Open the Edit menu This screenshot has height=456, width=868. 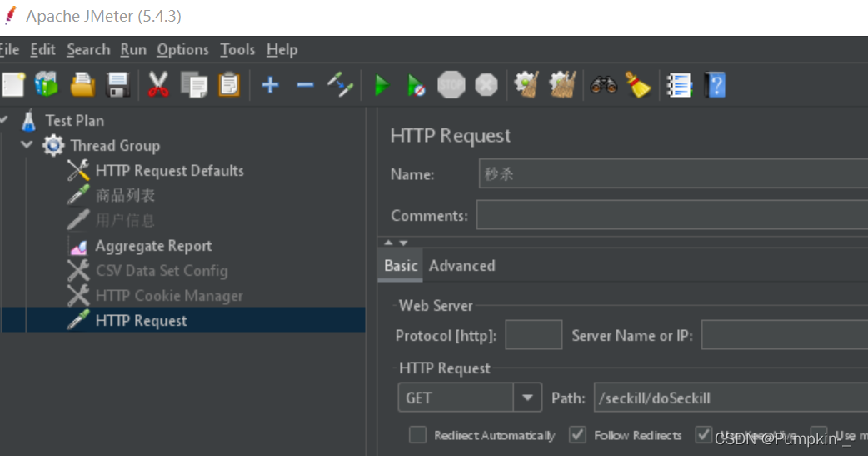(42, 50)
